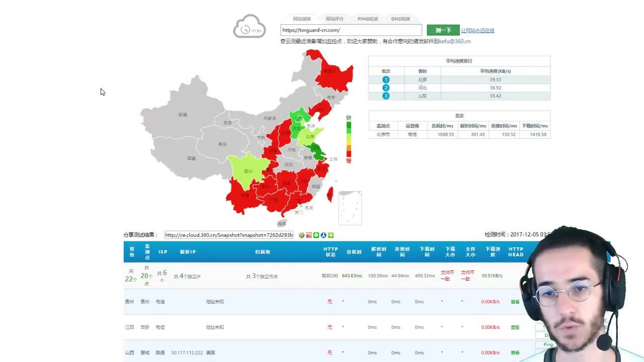Click 36.92 speed for 河北
Image resolution: width=644 pixels, height=362 pixels.
click(496, 87)
